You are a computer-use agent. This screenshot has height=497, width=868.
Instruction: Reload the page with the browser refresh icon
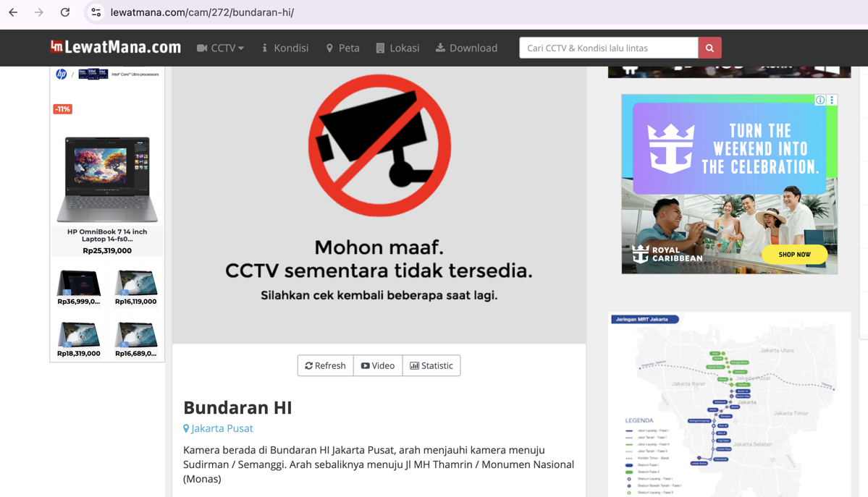(64, 12)
